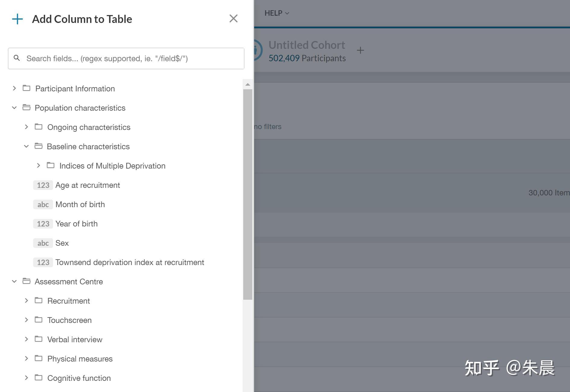Select the Year of birth field

click(x=76, y=224)
